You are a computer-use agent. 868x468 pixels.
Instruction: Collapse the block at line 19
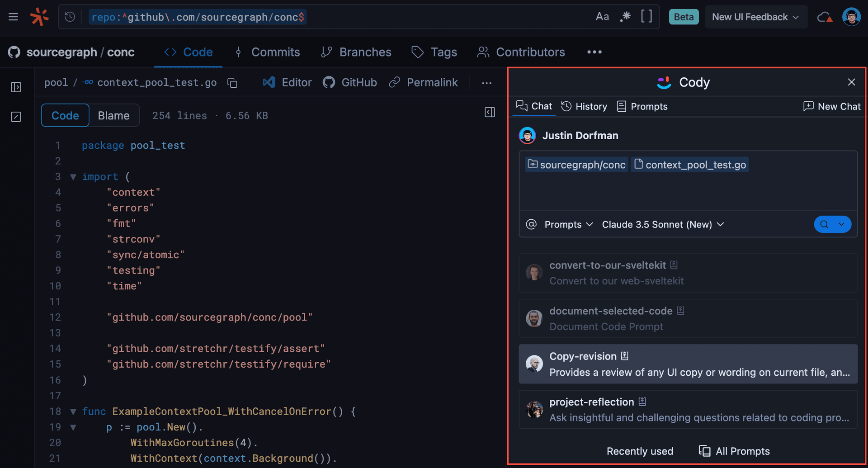(73, 427)
